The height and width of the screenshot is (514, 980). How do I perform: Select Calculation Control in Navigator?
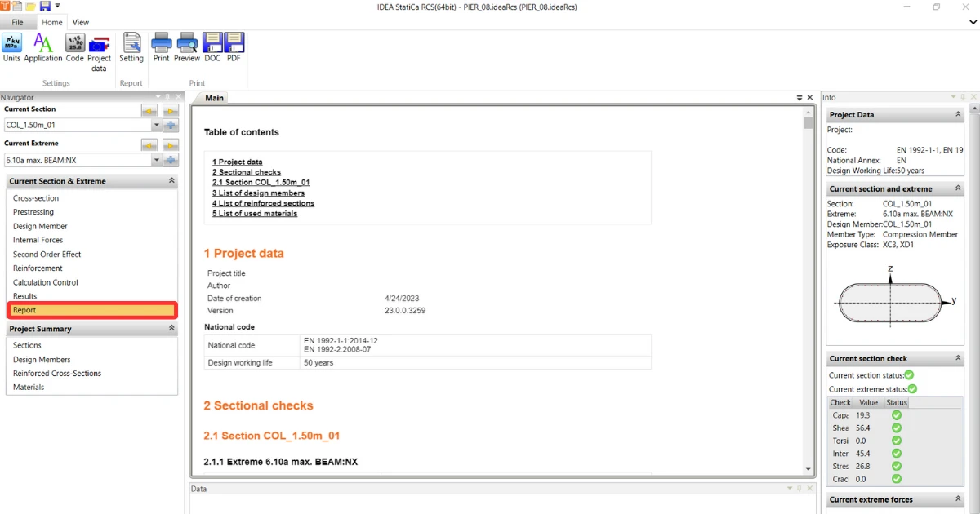46,282
